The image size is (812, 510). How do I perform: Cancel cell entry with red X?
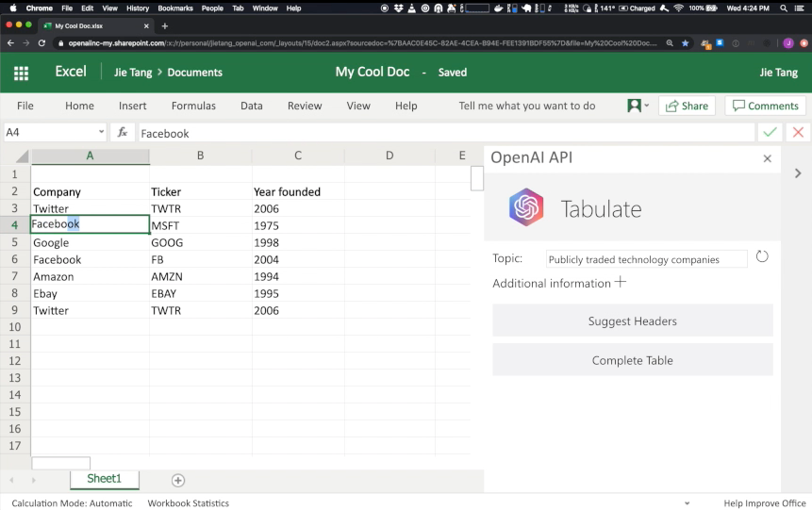(x=798, y=133)
